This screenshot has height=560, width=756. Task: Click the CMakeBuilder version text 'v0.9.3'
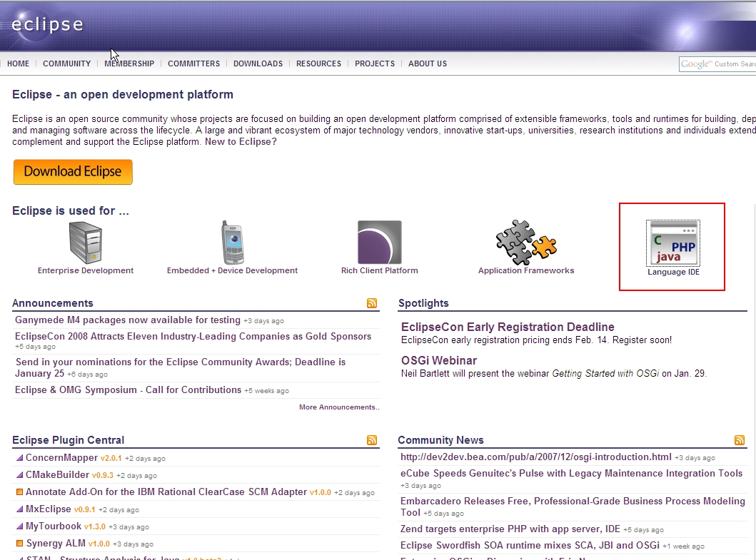coord(103,475)
